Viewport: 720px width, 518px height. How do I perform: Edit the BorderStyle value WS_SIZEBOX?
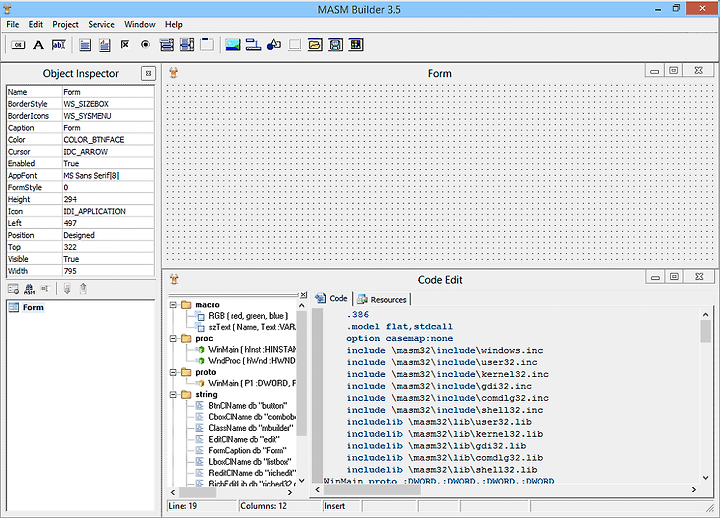[x=108, y=104]
